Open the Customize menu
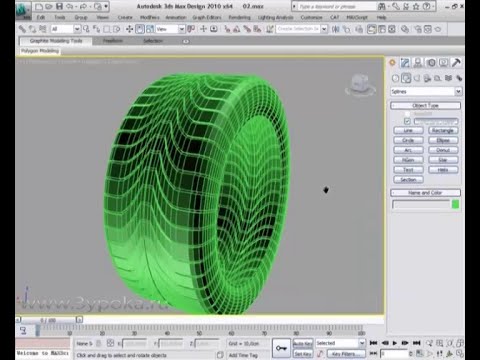Image resolution: width=480 pixels, height=360 pixels. (x=311, y=17)
